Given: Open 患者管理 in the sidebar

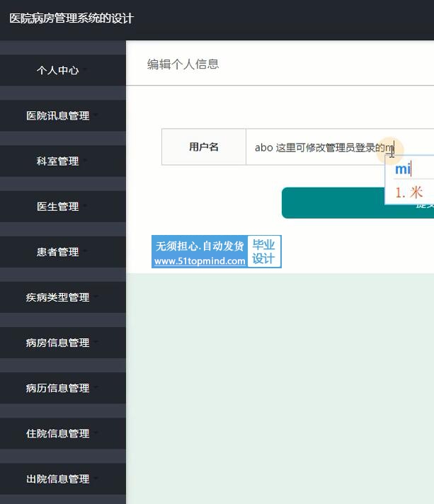Looking at the screenshot, I should (63, 252).
